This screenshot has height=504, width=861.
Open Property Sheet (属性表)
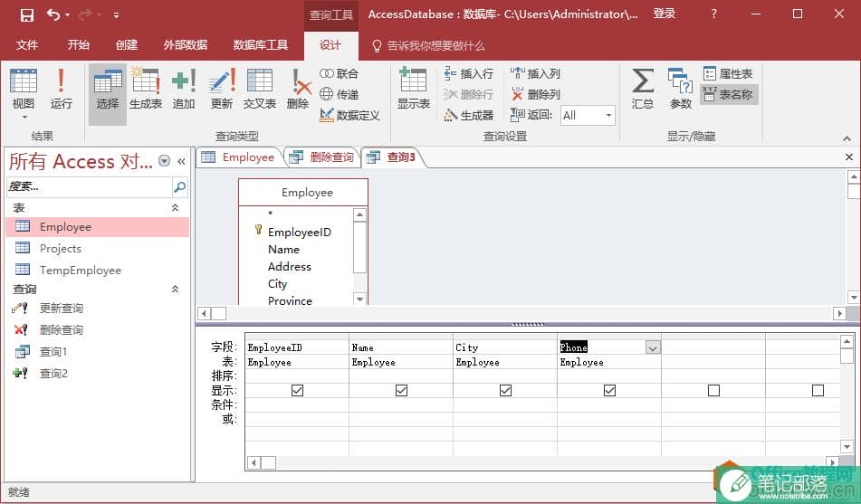click(728, 73)
